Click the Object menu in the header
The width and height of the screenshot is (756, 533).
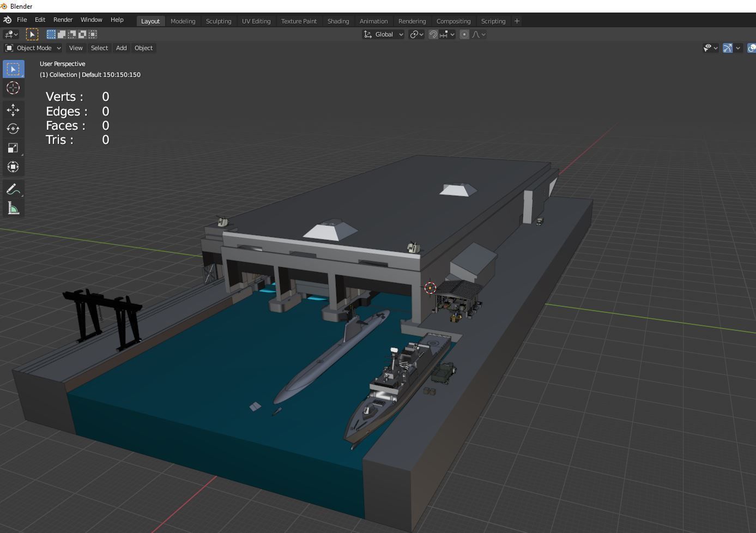[x=143, y=48]
